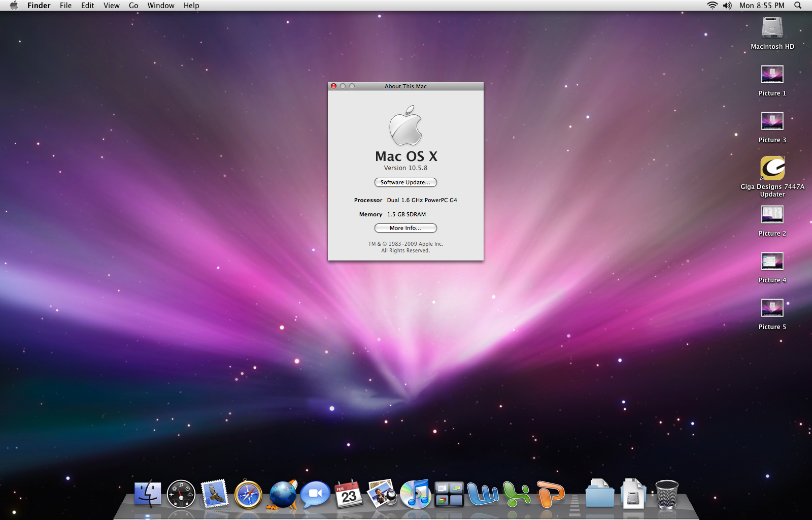The image size is (812, 520).
Task: Activate Spaces from the Dock
Action: click(449, 495)
